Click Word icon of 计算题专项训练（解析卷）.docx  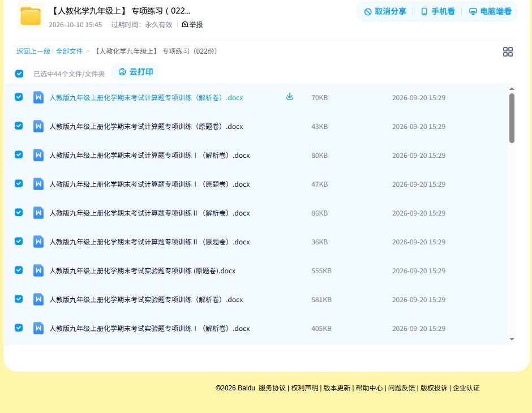point(38,98)
